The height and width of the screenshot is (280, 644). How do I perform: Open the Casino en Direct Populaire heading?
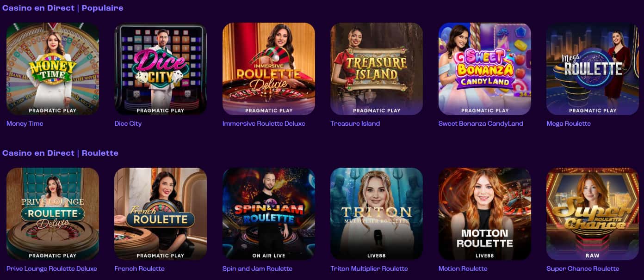point(63,8)
